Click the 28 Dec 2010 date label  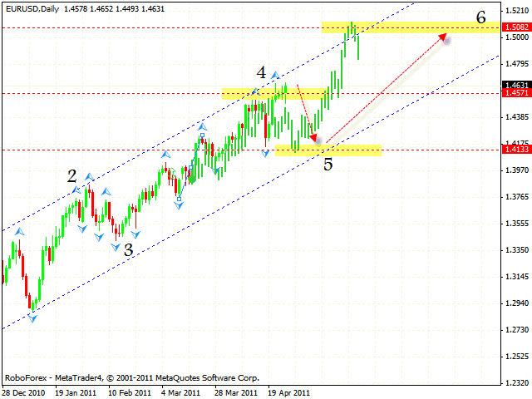click(x=23, y=392)
